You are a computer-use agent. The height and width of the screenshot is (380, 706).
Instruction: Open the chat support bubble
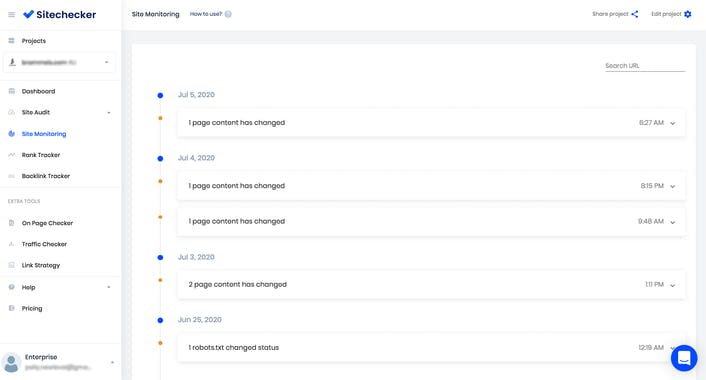click(x=684, y=358)
